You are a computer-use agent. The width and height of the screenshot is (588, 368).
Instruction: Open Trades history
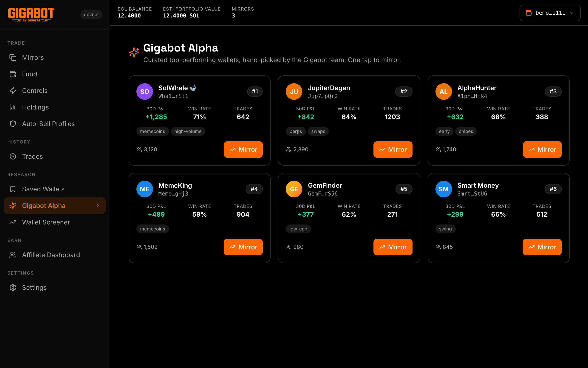point(55,156)
